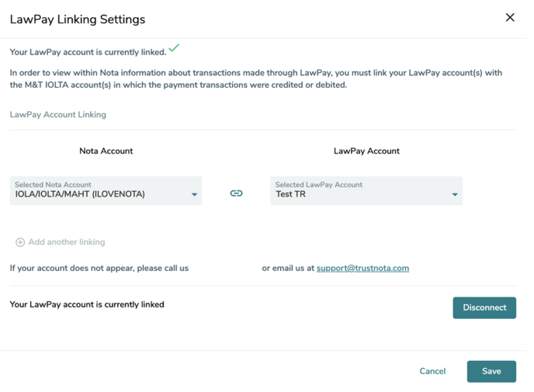
Task: Click the chain link icon between accounts
Action: 236,193
